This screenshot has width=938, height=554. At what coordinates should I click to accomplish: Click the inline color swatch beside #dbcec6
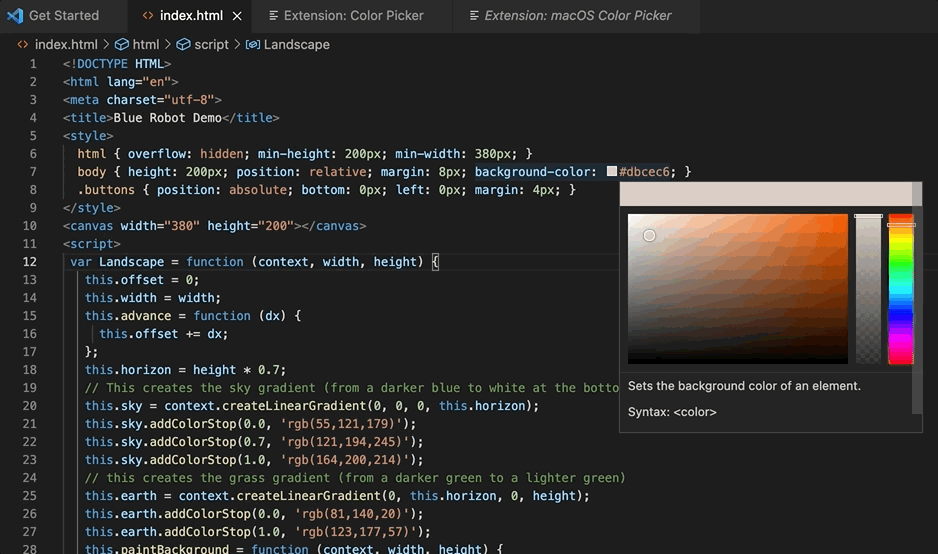tap(612, 172)
